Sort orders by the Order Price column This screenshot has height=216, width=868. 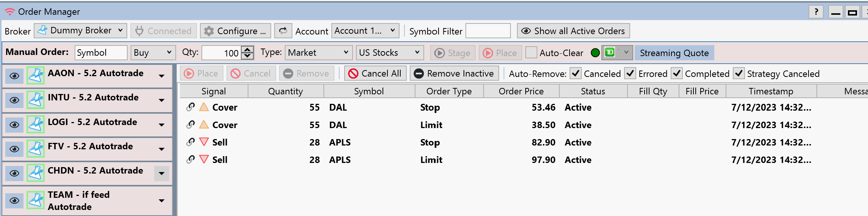coord(521,91)
